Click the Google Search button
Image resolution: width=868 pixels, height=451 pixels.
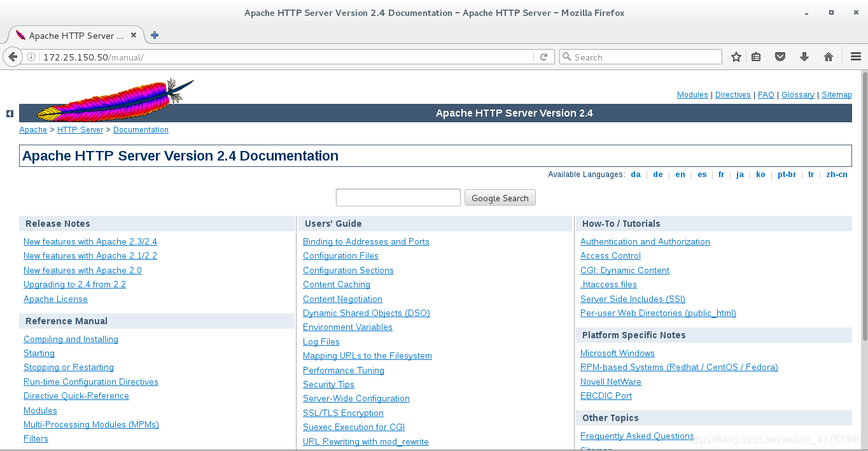pyautogui.click(x=500, y=197)
